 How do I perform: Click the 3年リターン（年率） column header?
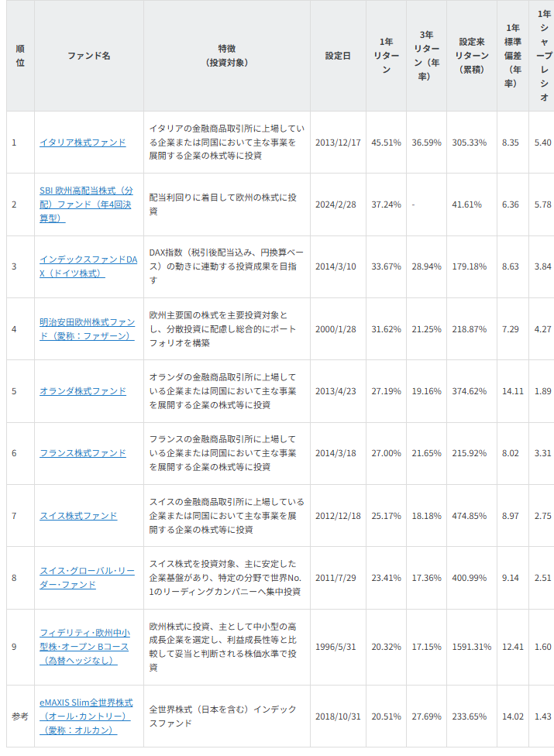[x=426, y=56]
